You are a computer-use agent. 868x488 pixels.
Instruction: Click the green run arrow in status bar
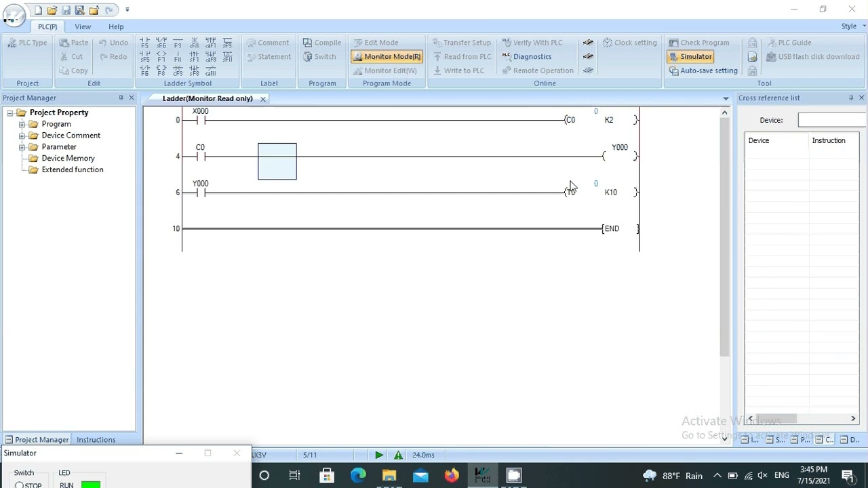378,455
